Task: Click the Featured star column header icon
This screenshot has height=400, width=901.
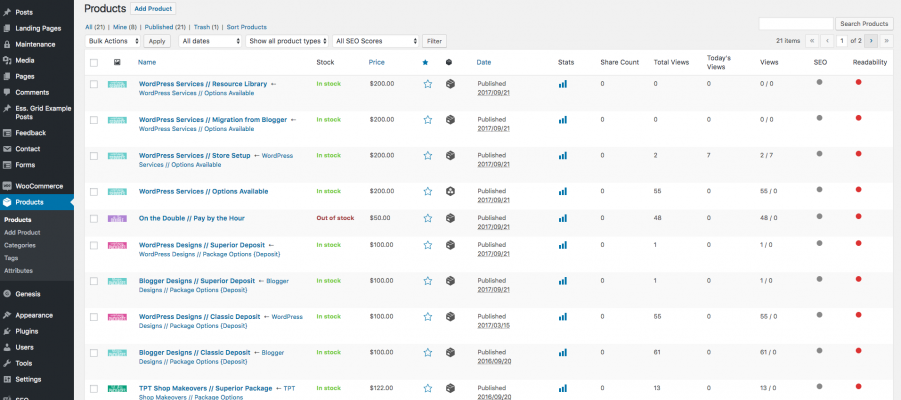Action: [x=427, y=62]
